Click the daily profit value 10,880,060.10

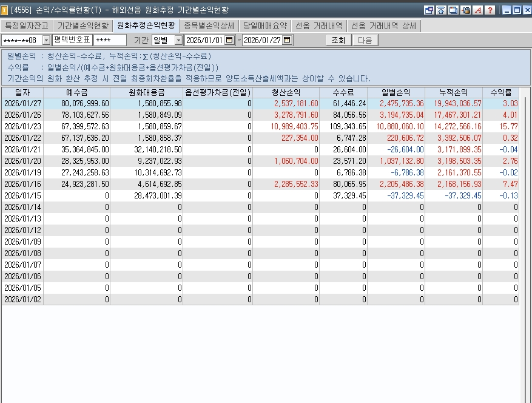pos(400,127)
